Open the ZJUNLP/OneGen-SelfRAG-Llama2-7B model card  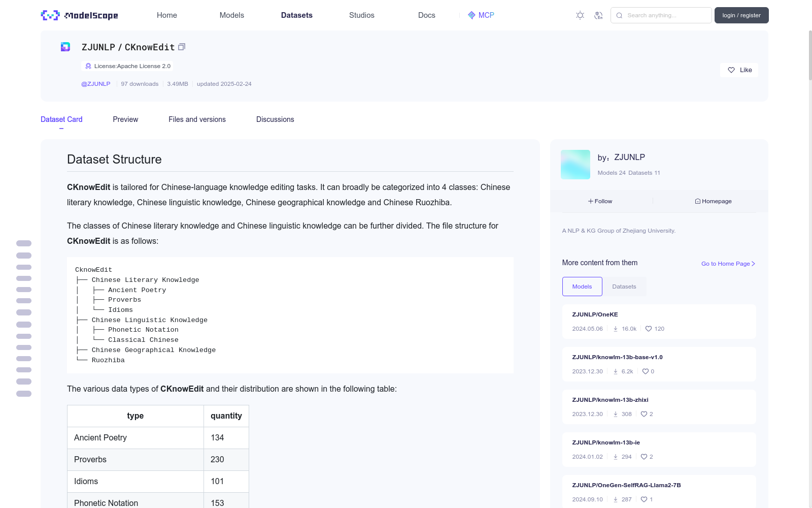point(659,492)
